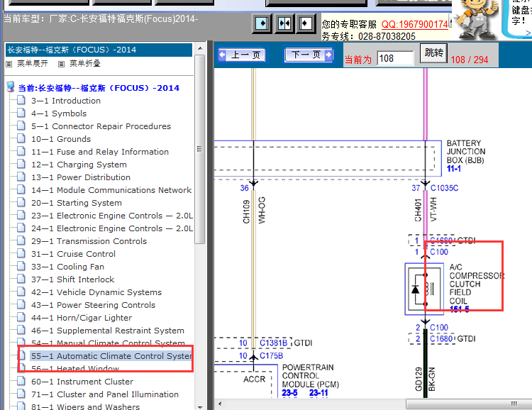532x410 pixels.
Task: Open 20—1 Starting System
Action: [x=77, y=203]
